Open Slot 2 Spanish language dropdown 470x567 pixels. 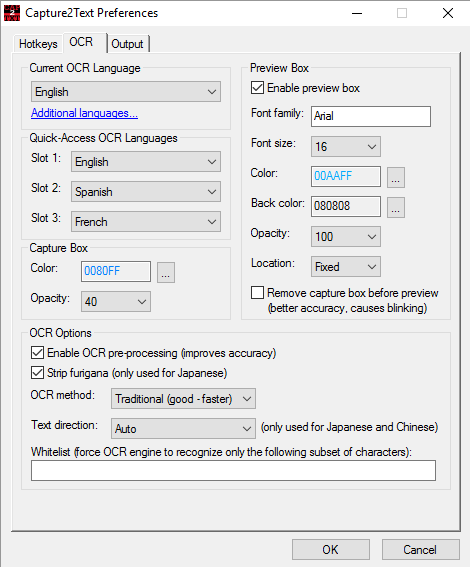[146, 192]
